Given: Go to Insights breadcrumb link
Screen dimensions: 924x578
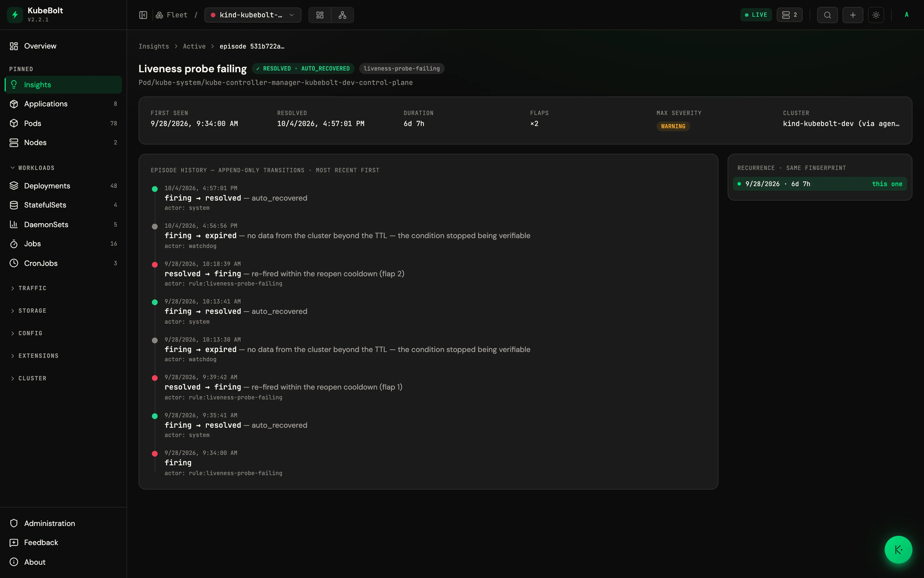Looking at the screenshot, I should pyautogui.click(x=154, y=46).
